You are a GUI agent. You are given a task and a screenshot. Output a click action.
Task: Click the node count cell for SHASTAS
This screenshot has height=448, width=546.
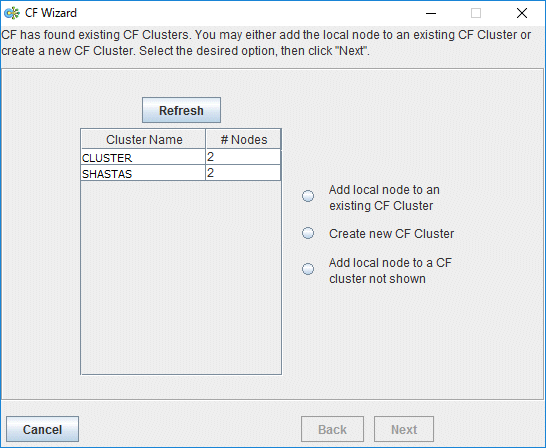click(243, 173)
